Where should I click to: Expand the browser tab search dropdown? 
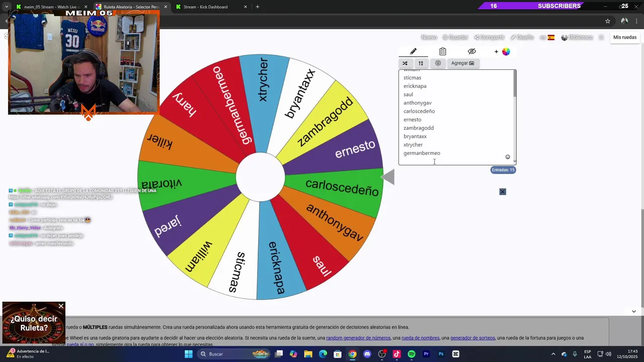(x=6, y=7)
